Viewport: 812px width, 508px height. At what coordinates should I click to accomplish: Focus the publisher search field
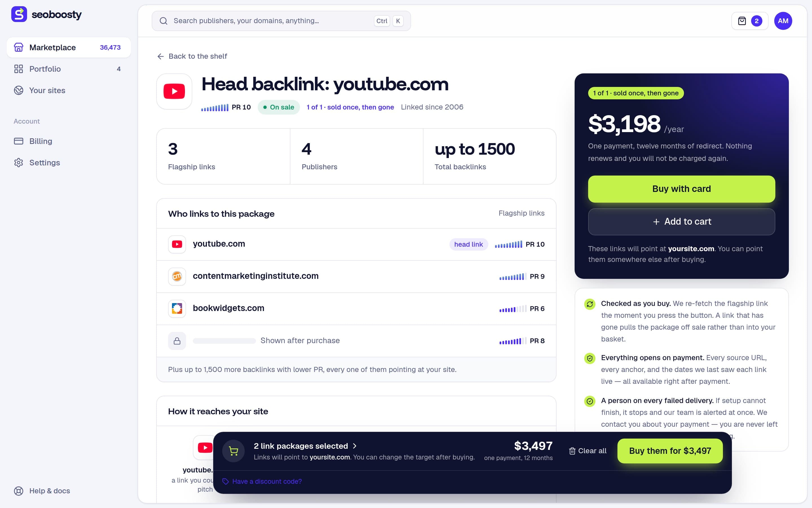click(281, 21)
